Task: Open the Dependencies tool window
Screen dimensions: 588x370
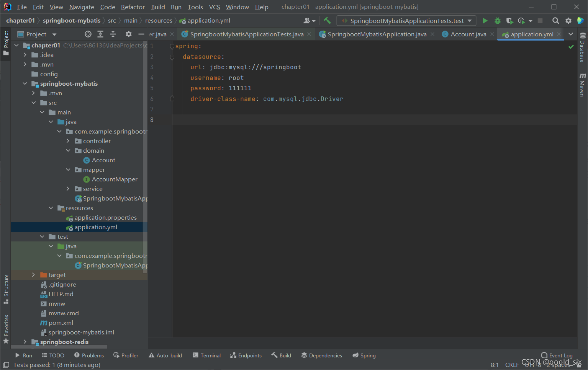Action: 322,355
